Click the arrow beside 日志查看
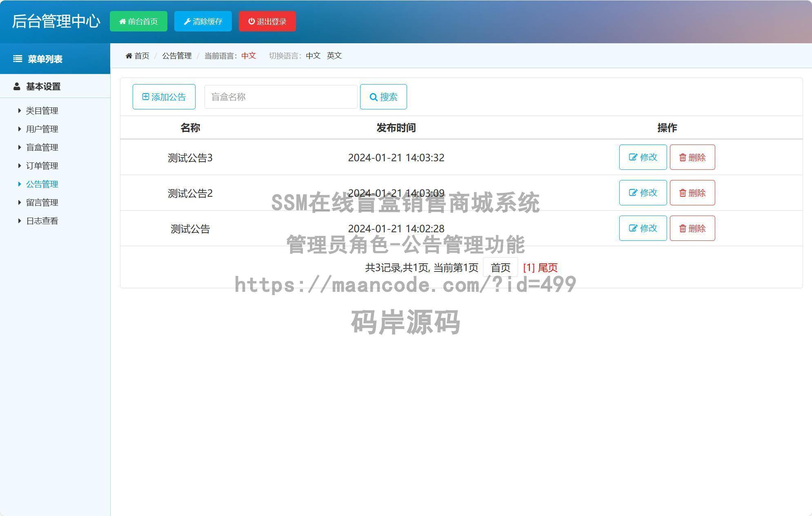 (x=20, y=220)
